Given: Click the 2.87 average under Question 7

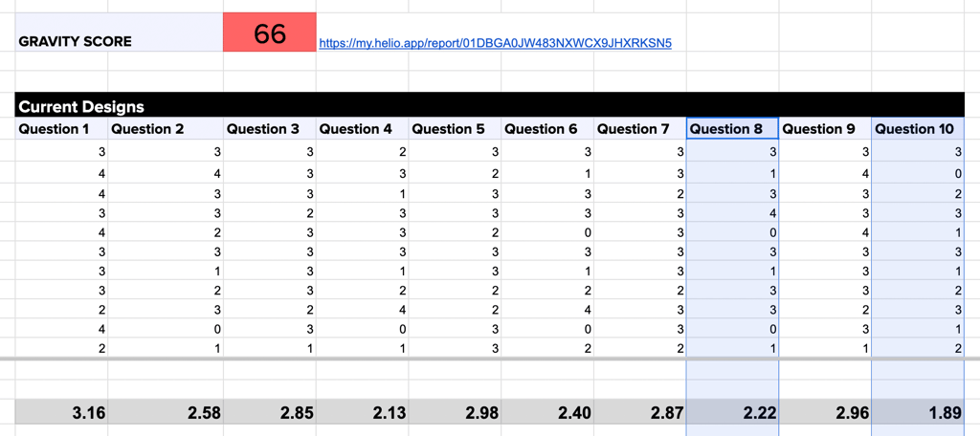Looking at the screenshot, I should coord(640,412).
